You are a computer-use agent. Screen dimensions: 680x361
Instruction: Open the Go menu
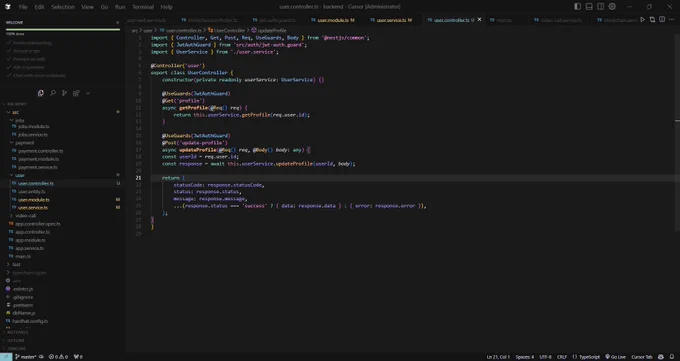pos(105,7)
